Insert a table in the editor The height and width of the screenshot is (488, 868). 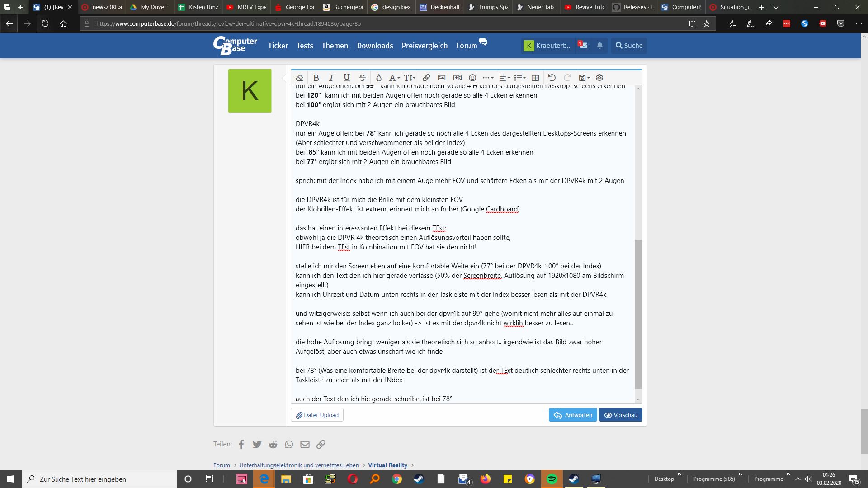[x=535, y=78]
